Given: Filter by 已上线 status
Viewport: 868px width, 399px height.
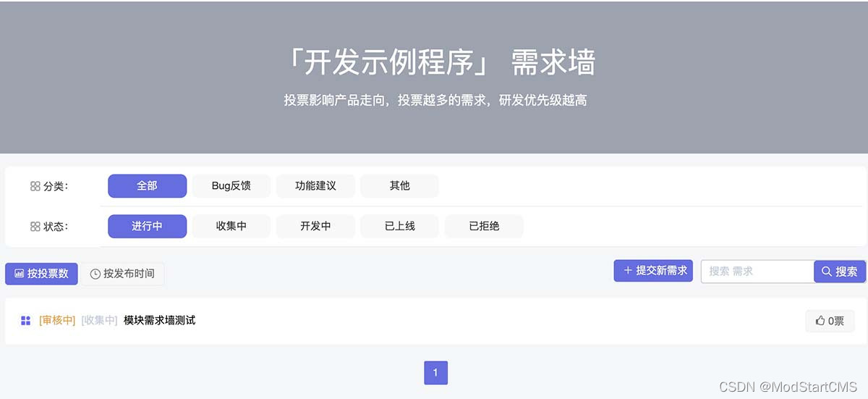Looking at the screenshot, I should tap(399, 227).
